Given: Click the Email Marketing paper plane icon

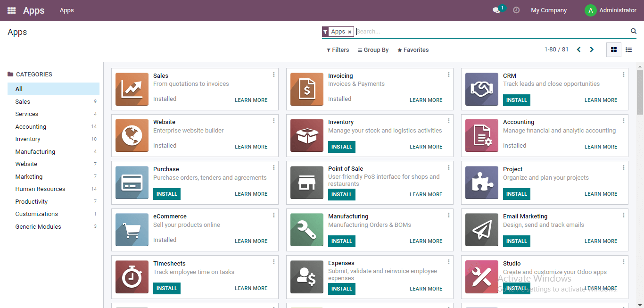Looking at the screenshot, I should tap(482, 230).
